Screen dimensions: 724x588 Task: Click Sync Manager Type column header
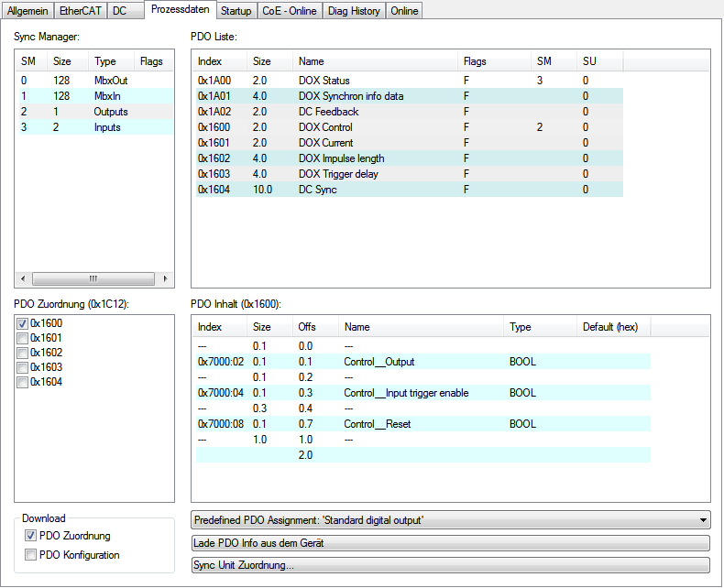click(111, 61)
